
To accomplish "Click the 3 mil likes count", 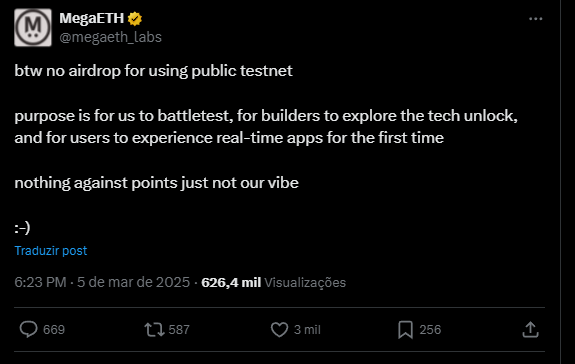I will pos(307,330).
